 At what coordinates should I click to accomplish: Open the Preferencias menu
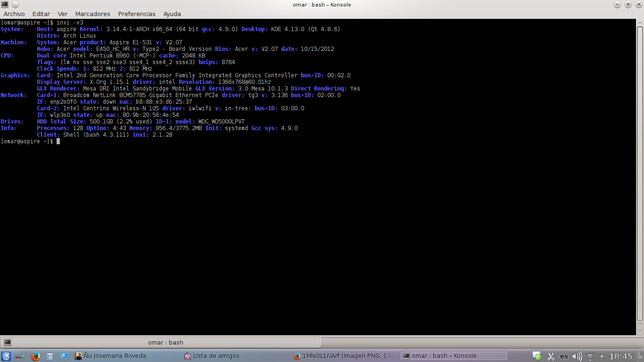(x=137, y=14)
